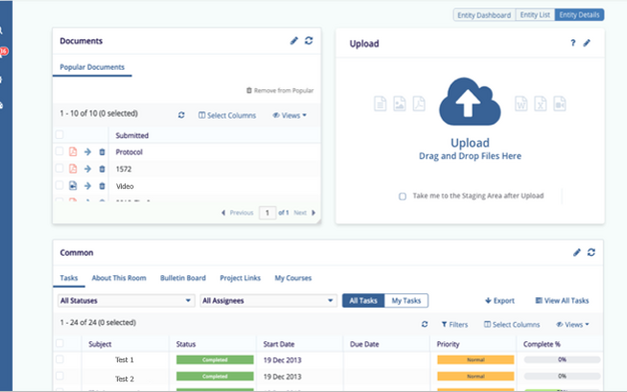Refresh the Common panel header
This screenshot has width=627, height=392.
click(x=591, y=252)
